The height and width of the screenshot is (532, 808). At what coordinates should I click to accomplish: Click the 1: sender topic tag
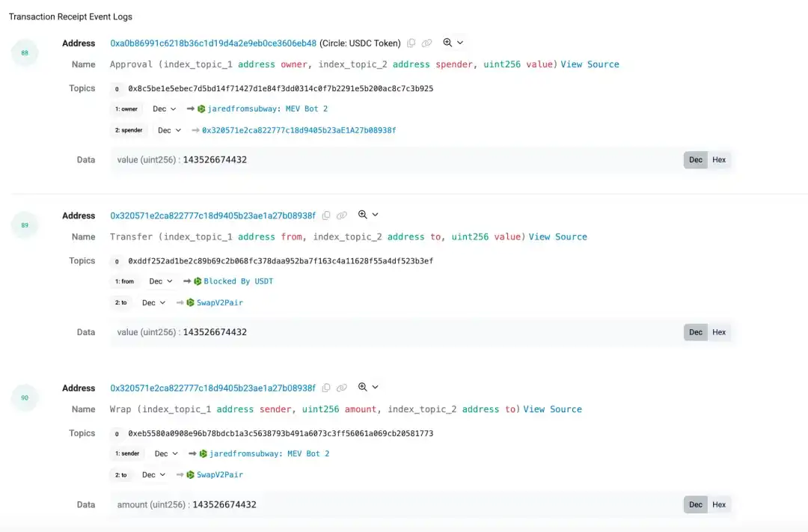[127, 453]
